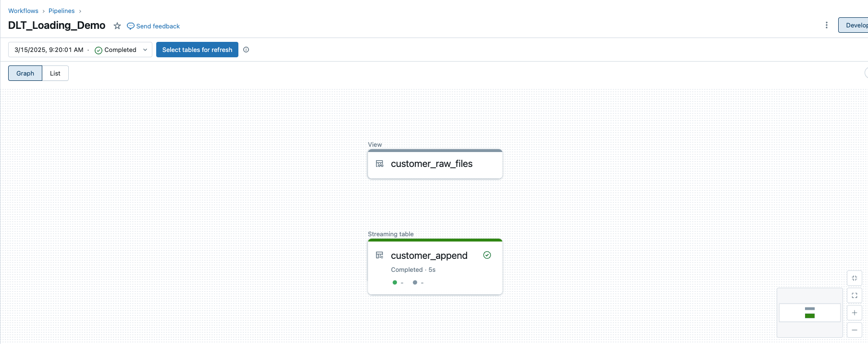Viewport: 868px width, 344px height.
Task: Switch to the Graph view
Action: pos(25,73)
